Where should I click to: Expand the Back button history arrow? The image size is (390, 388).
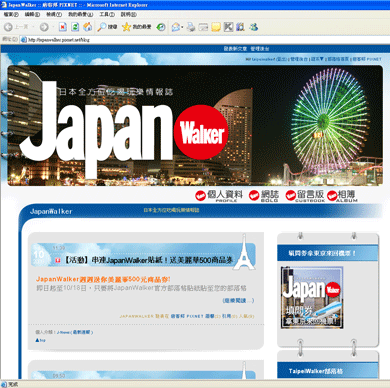pyautogui.click(x=34, y=27)
